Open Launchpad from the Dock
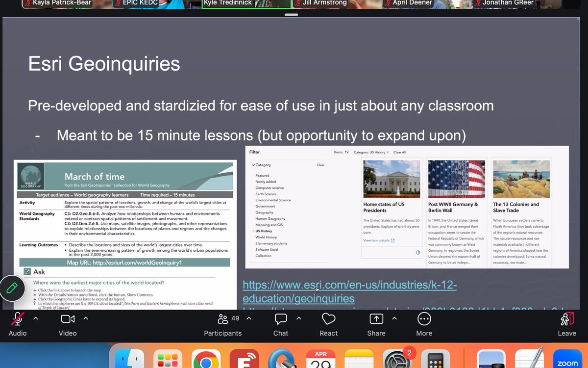This screenshot has width=588, height=368. point(167,359)
